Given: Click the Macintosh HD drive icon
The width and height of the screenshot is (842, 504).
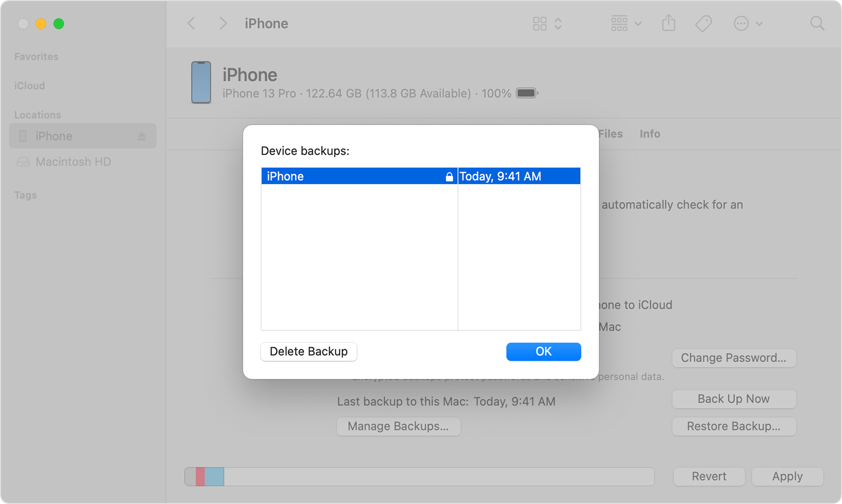Looking at the screenshot, I should pos(23,162).
